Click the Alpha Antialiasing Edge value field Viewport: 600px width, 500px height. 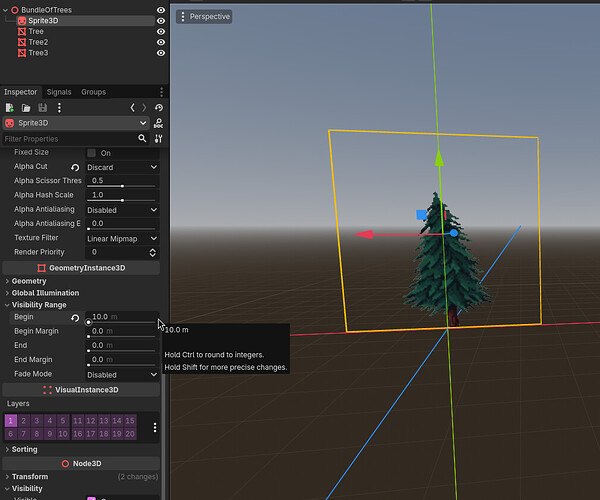[x=122, y=223]
